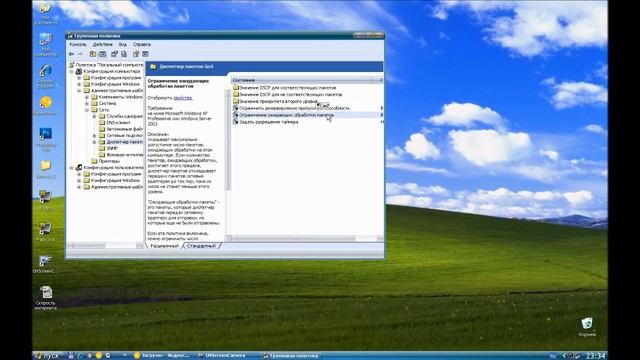The height and width of the screenshot is (360, 640).
Task: Click the Properties toolbar icon
Action: [x=114, y=54]
